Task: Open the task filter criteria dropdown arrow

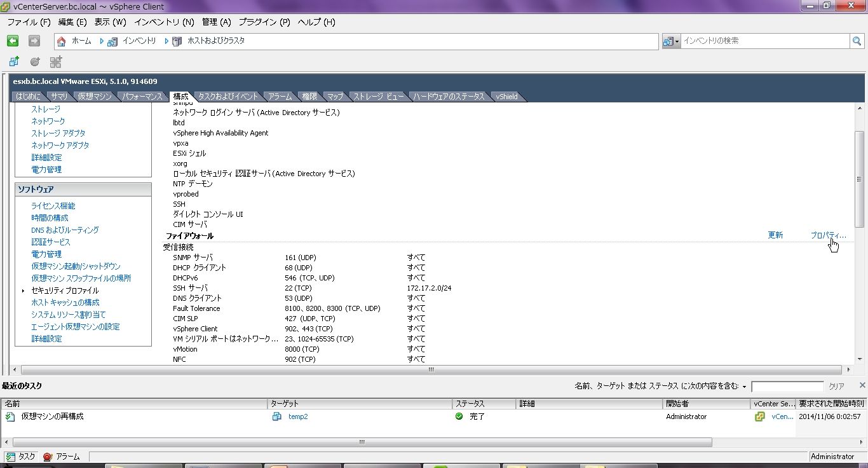Action: (x=744, y=387)
